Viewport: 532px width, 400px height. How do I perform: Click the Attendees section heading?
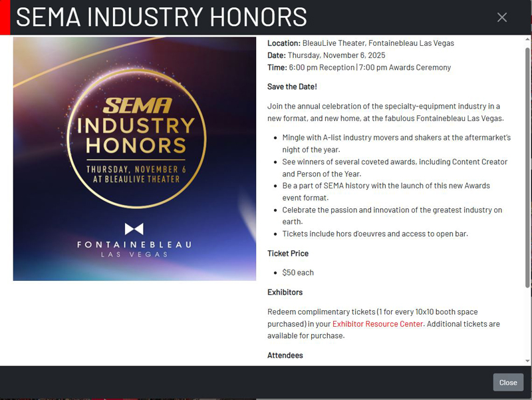click(285, 355)
